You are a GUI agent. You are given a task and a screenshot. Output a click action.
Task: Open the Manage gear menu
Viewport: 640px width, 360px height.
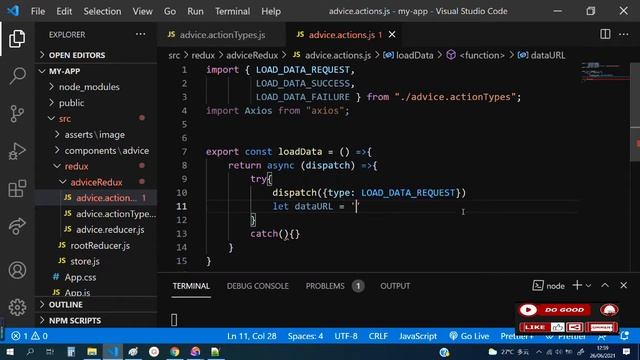pyautogui.click(x=17, y=307)
